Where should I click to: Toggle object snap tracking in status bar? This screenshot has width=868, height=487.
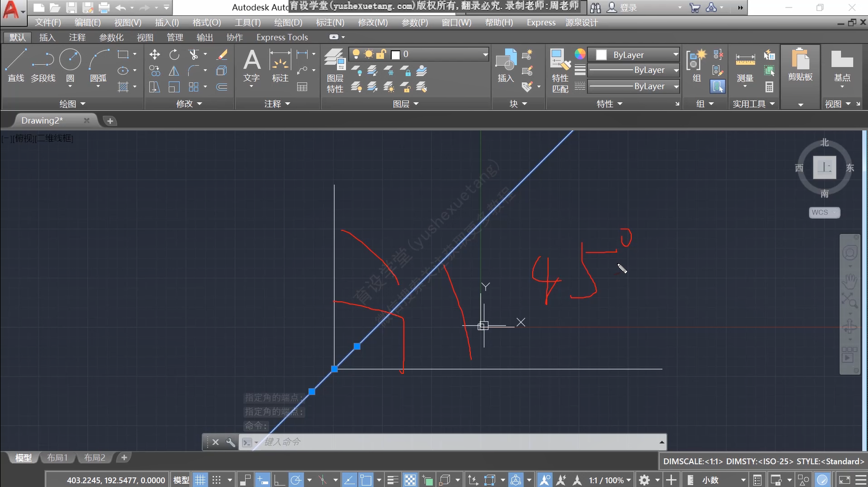click(x=349, y=480)
